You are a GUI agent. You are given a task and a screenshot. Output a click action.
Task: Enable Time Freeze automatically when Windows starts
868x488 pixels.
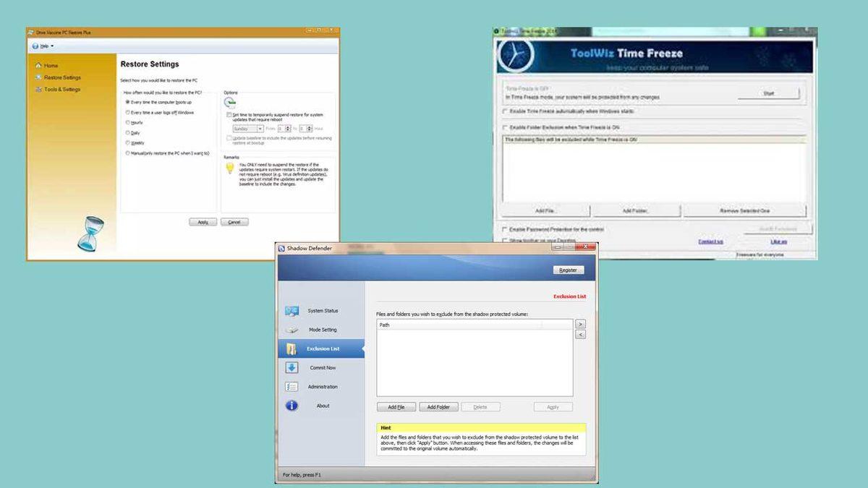point(505,111)
